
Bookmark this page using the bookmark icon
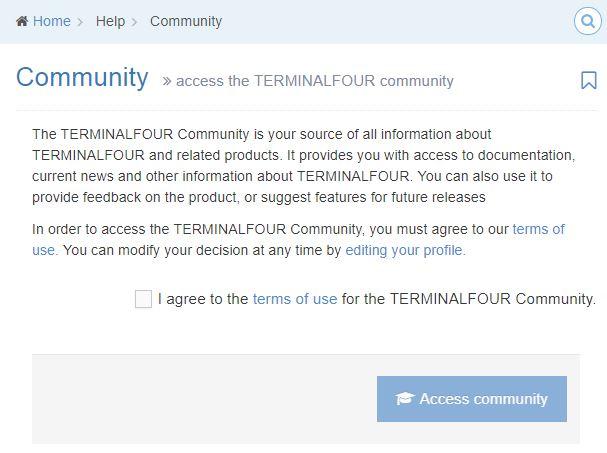(589, 81)
